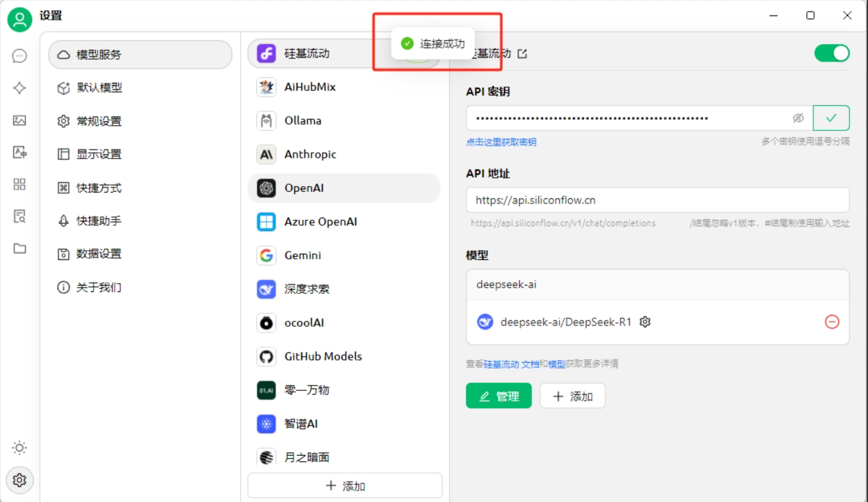868x502 pixels.
Task: Open the 硅基流动 external website link icon
Action: click(x=522, y=54)
